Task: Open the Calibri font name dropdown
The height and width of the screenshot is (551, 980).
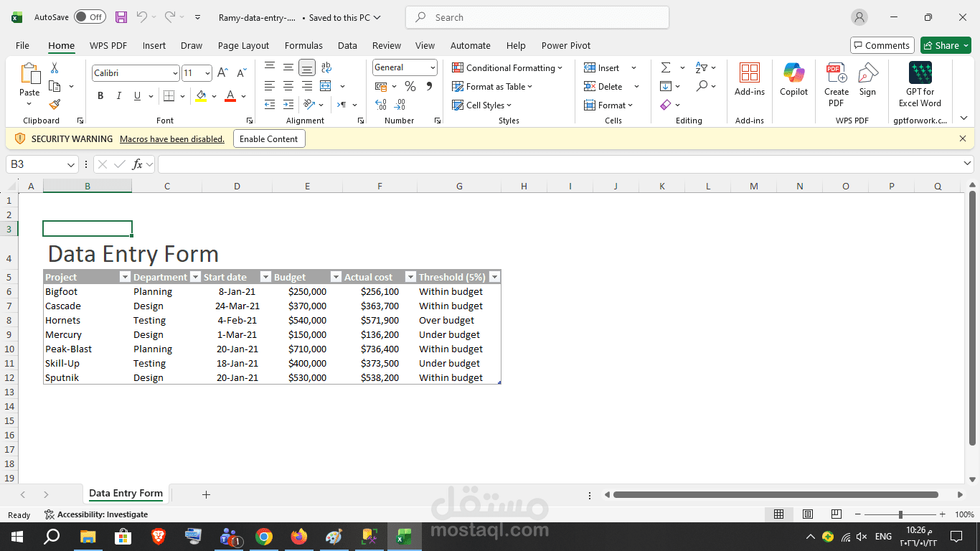Action: (175, 73)
